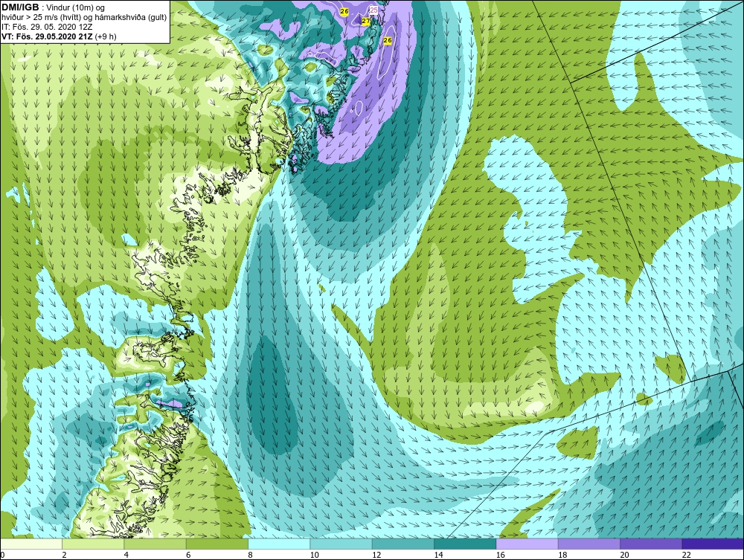Pick the 18–20 m/s medium-purple legend swatch
This screenshot has height=560, width=744.
pyautogui.click(x=589, y=544)
